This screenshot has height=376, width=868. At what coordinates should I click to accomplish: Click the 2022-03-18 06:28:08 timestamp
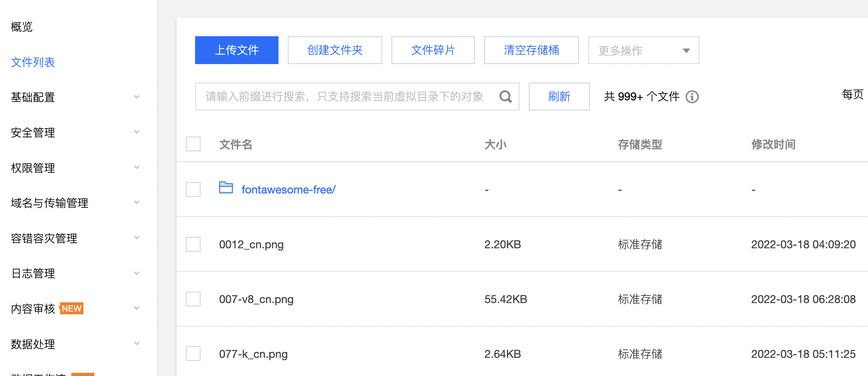[x=804, y=299]
